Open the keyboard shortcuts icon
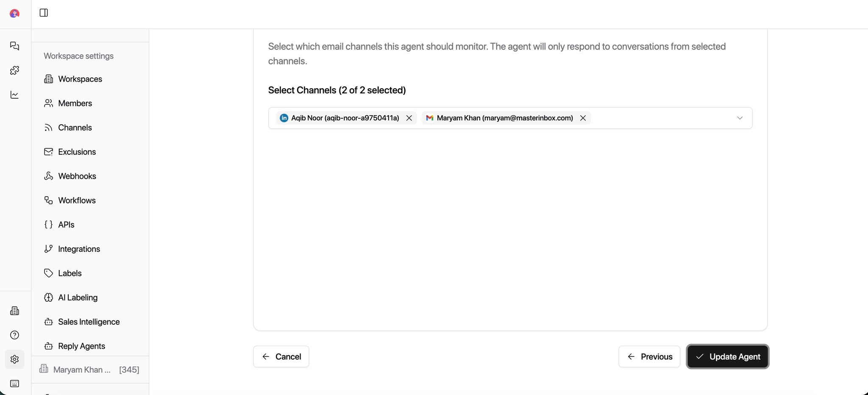868x395 pixels. [14, 384]
